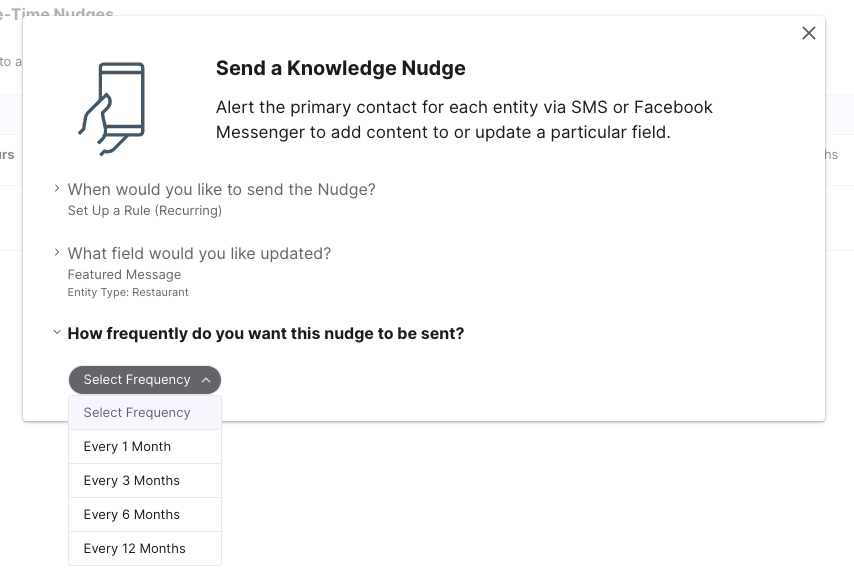This screenshot has height=587, width=854.
Task: Click the 'Set Up a Rule (Recurring)' answer text
Action: coord(144,210)
